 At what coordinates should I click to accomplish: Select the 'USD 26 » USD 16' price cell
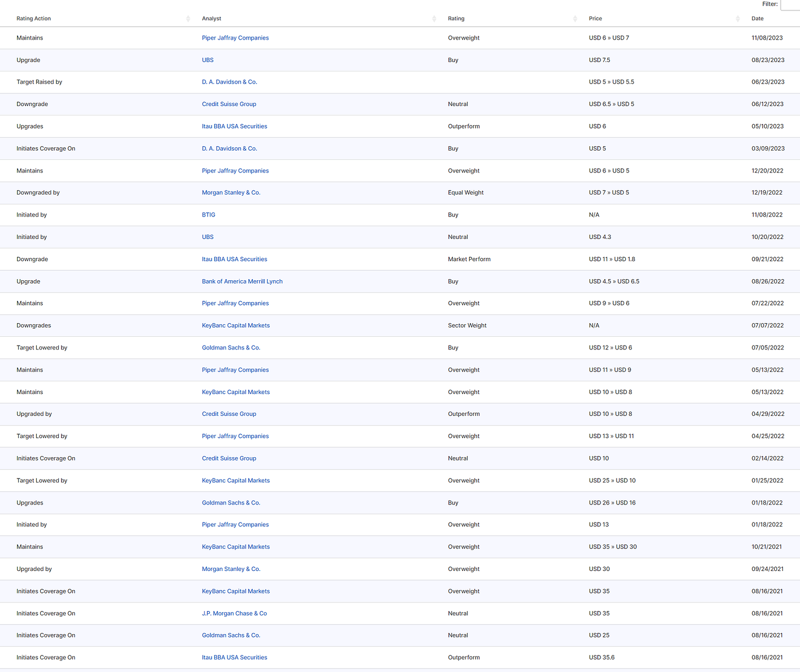coord(612,503)
